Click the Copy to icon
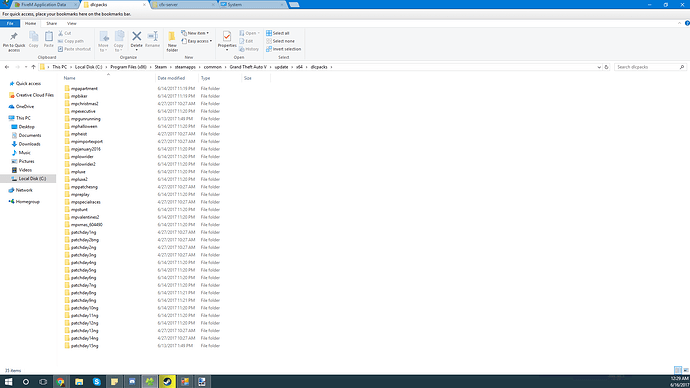Screen dimensions: 690x388 [119, 36]
